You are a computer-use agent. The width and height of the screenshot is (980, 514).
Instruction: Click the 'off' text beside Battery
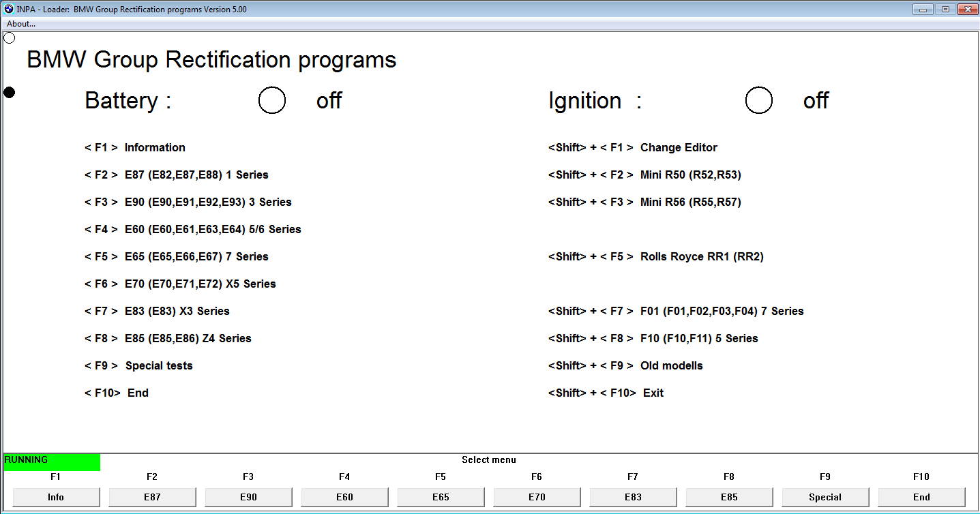(329, 101)
